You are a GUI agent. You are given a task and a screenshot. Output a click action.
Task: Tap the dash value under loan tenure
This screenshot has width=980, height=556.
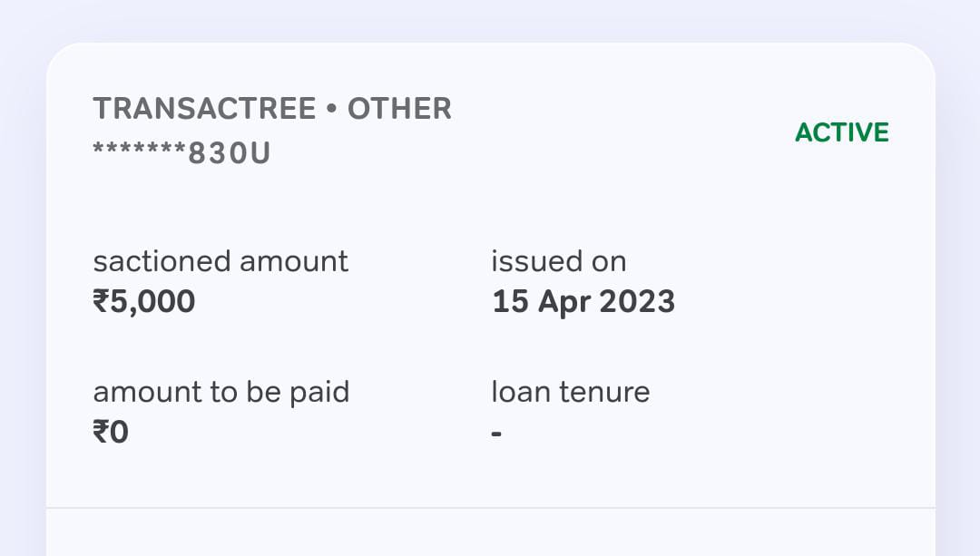coord(496,434)
